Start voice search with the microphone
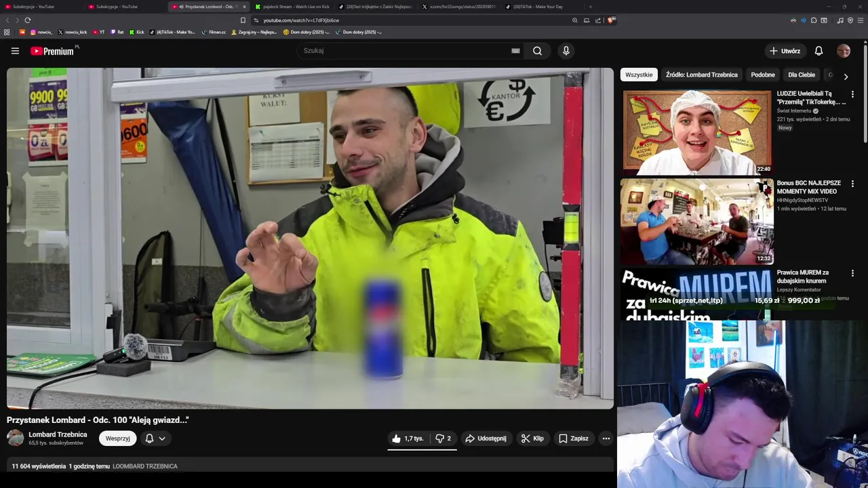Image resolution: width=868 pixels, height=488 pixels. (566, 51)
